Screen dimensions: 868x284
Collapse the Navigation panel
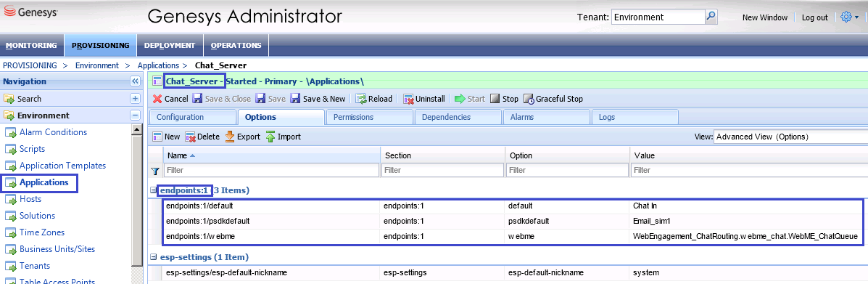click(x=135, y=81)
